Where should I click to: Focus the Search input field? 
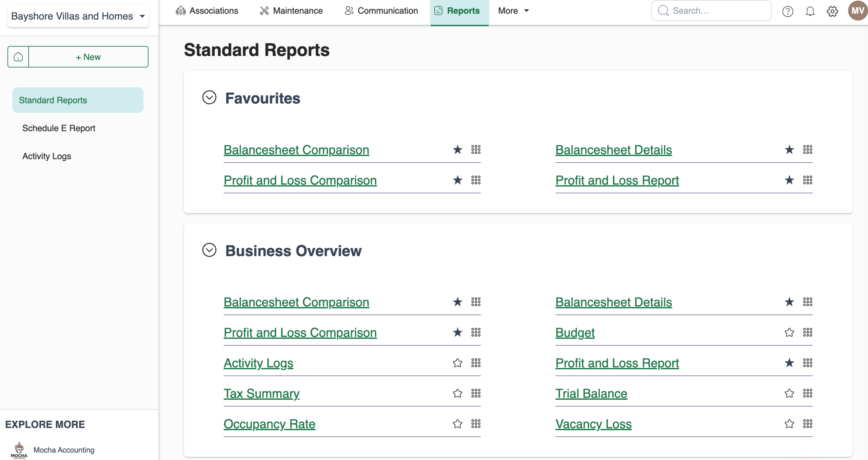[x=711, y=11]
